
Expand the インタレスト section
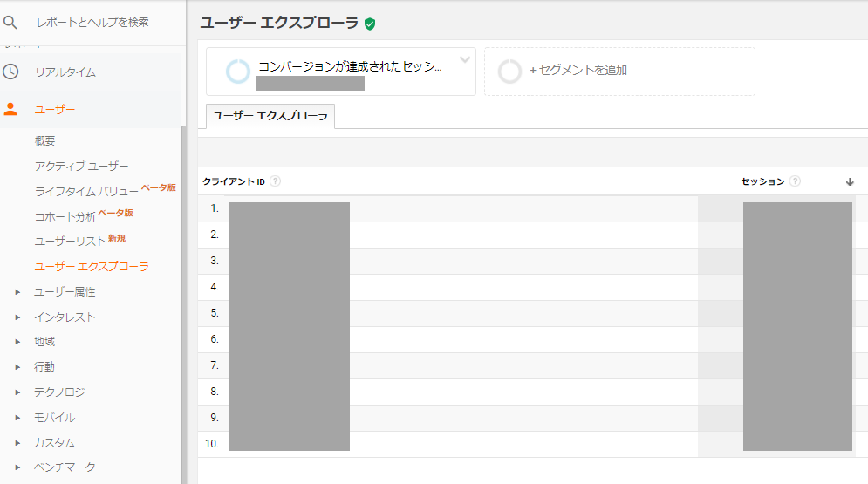(17, 317)
